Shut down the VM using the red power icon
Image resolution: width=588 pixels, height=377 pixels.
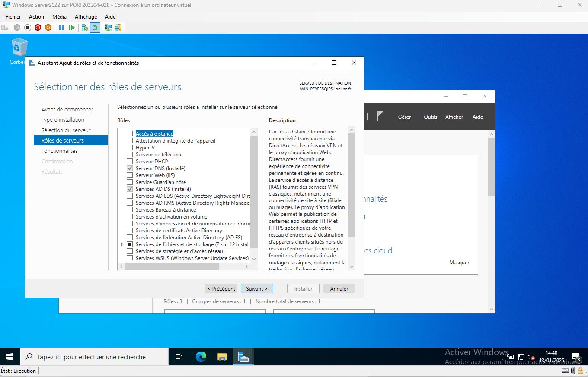pos(38,28)
